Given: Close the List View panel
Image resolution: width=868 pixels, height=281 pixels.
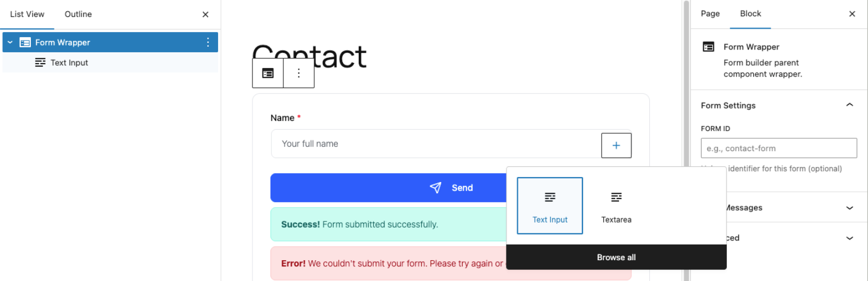Looking at the screenshot, I should pos(206,15).
